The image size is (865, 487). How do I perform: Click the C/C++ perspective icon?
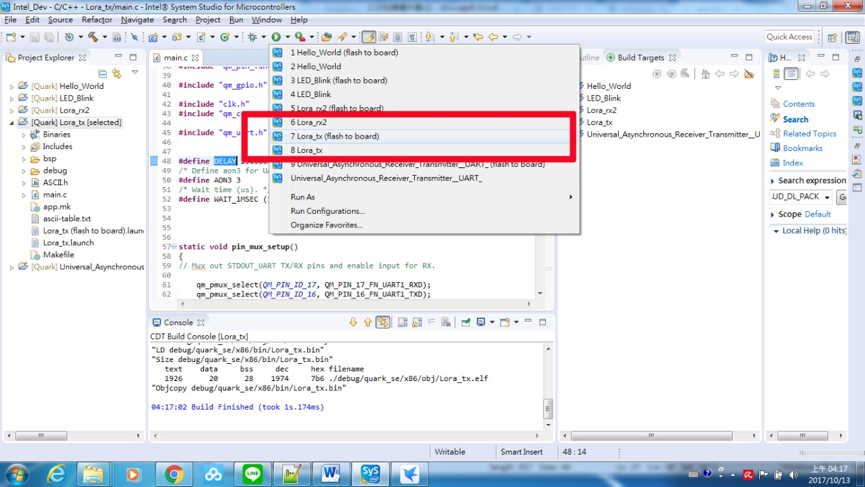[x=852, y=37]
